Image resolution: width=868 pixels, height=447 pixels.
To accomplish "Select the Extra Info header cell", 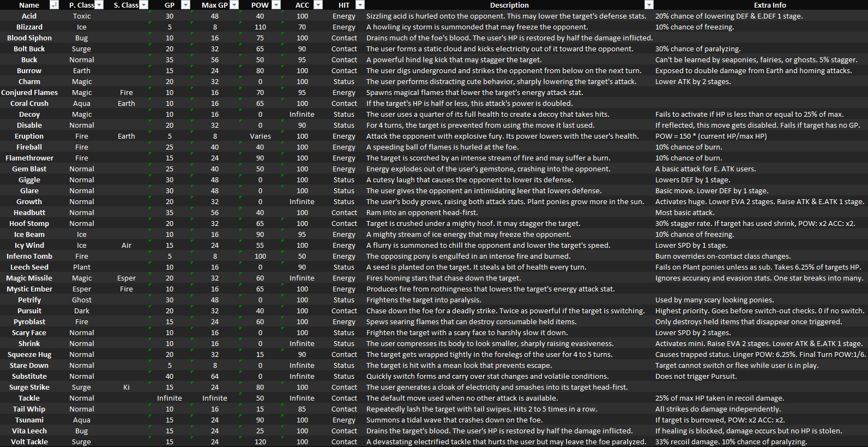I will coord(770,5).
